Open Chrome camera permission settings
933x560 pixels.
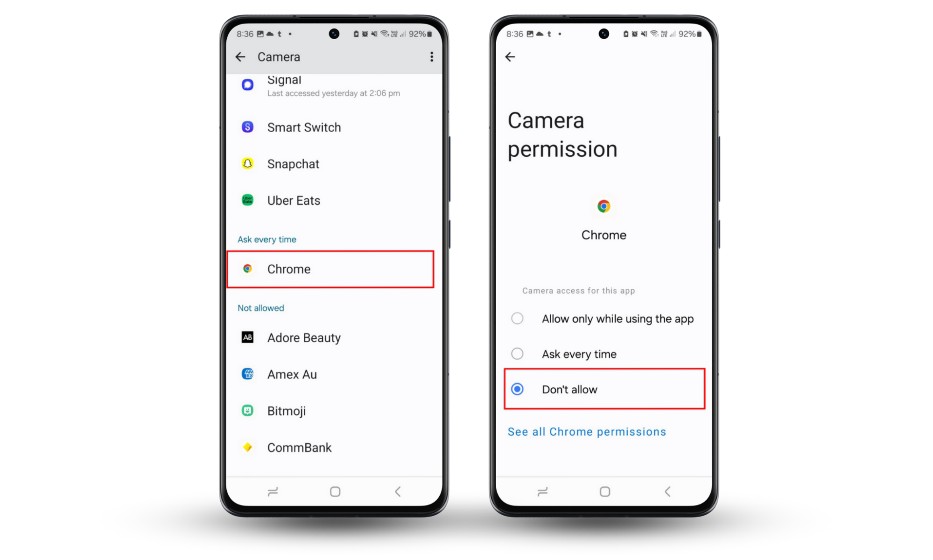(335, 269)
